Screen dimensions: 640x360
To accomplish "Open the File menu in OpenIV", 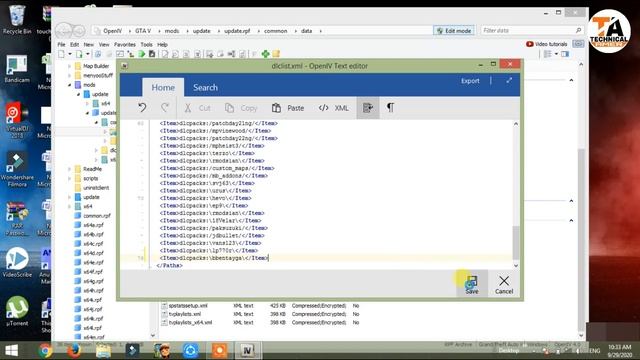I will click(61, 44).
